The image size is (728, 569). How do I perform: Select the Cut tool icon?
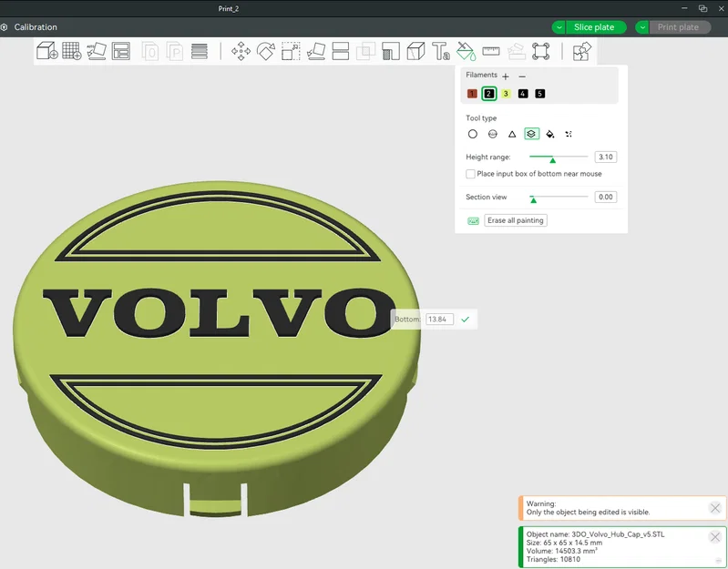[341, 51]
